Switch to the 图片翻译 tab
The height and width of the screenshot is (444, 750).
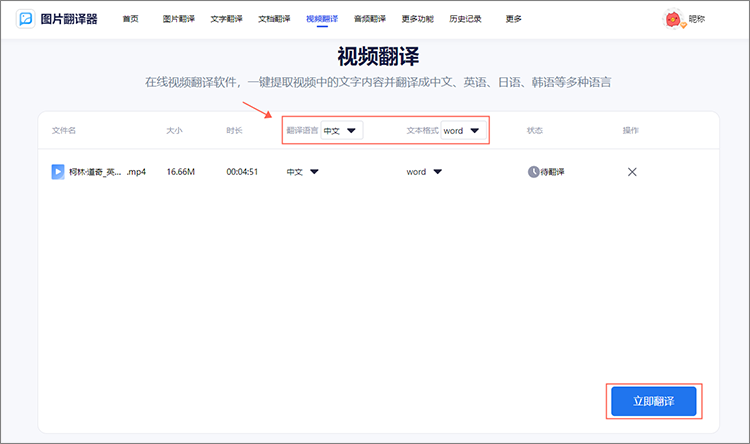point(178,19)
